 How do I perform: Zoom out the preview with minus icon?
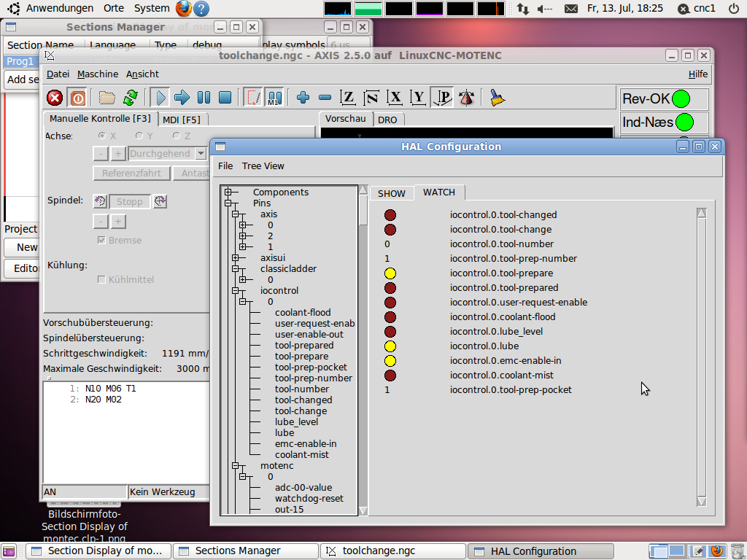click(325, 98)
